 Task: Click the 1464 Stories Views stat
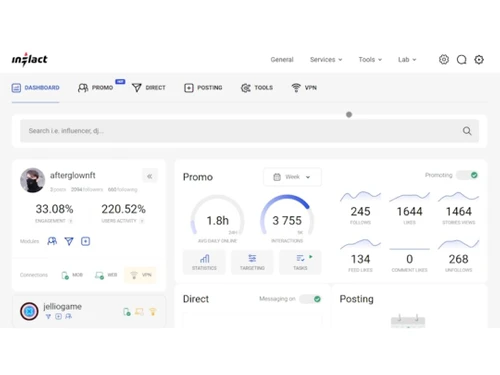(x=459, y=209)
